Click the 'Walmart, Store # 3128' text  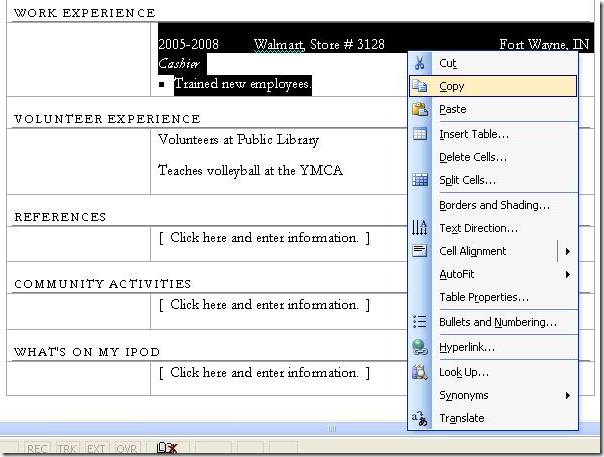pyautogui.click(x=319, y=44)
